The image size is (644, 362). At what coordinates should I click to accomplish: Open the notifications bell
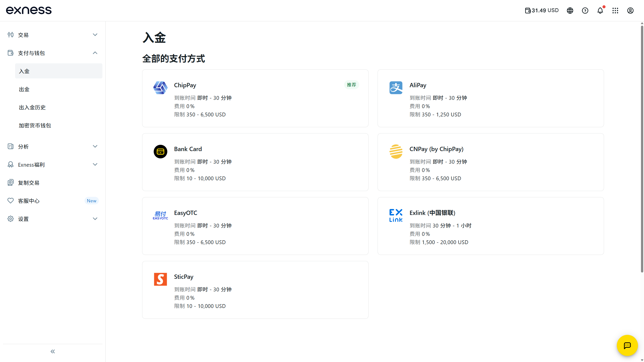(600, 11)
